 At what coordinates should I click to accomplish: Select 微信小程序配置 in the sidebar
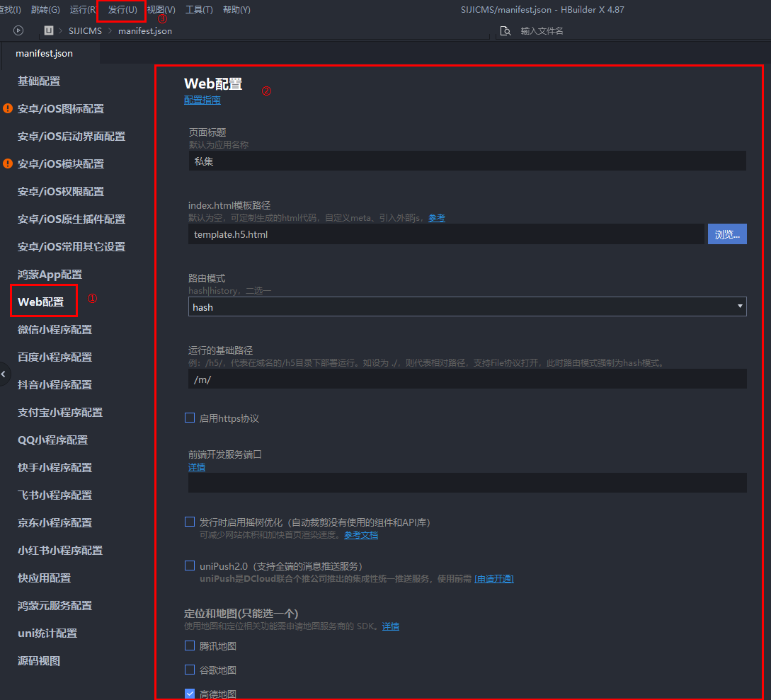coord(55,329)
